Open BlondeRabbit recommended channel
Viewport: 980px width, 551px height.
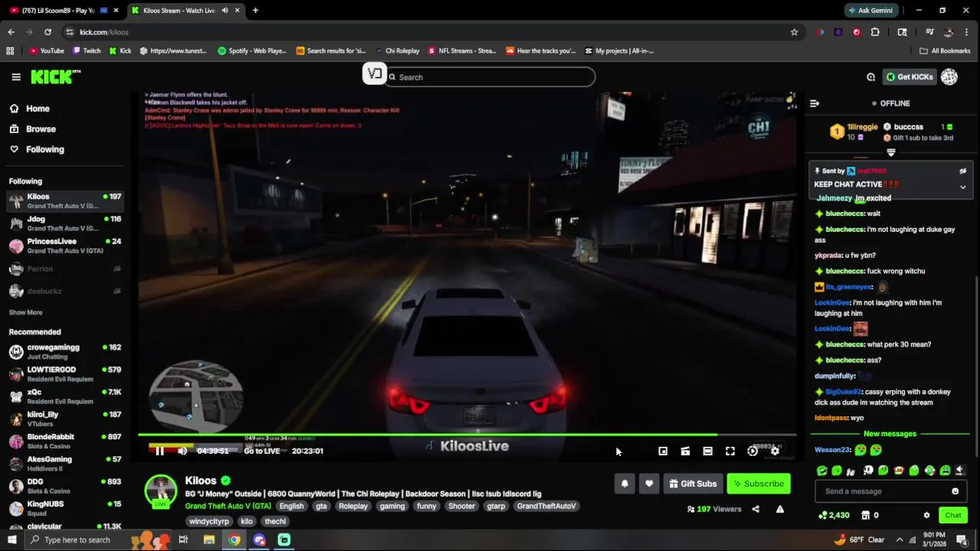coord(65,441)
